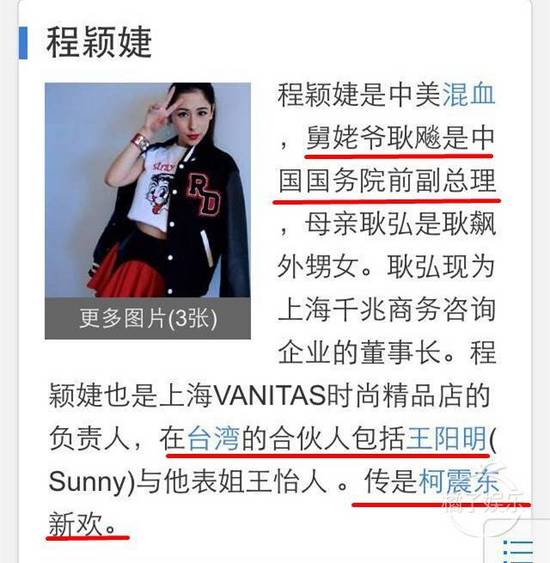
Task: Click the name 王怡人
Action: 286,481
